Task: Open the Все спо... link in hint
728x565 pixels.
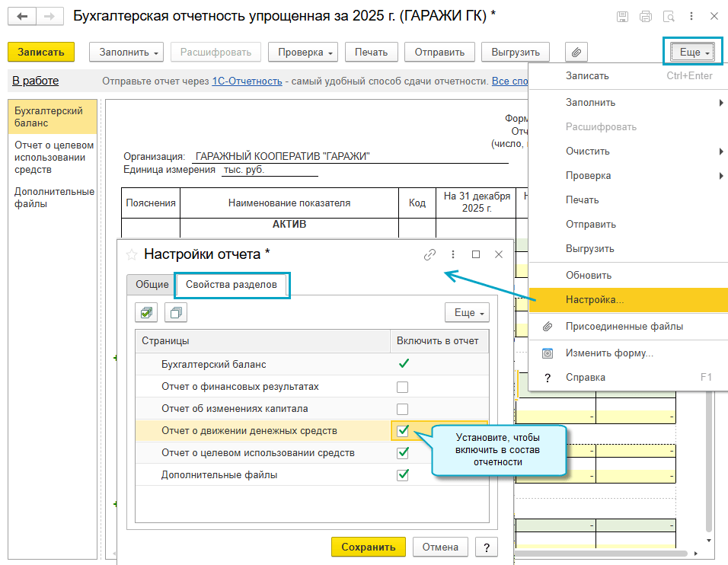Action: point(509,81)
